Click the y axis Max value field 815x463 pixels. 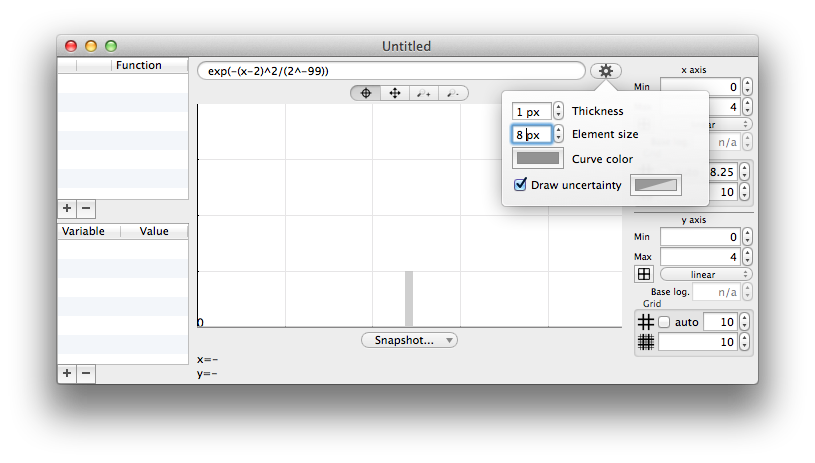click(x=700, y=257)
